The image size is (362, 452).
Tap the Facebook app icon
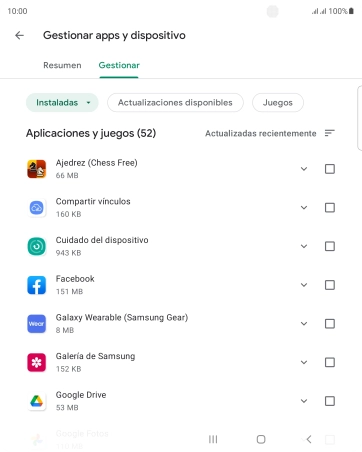coord(36,285)
